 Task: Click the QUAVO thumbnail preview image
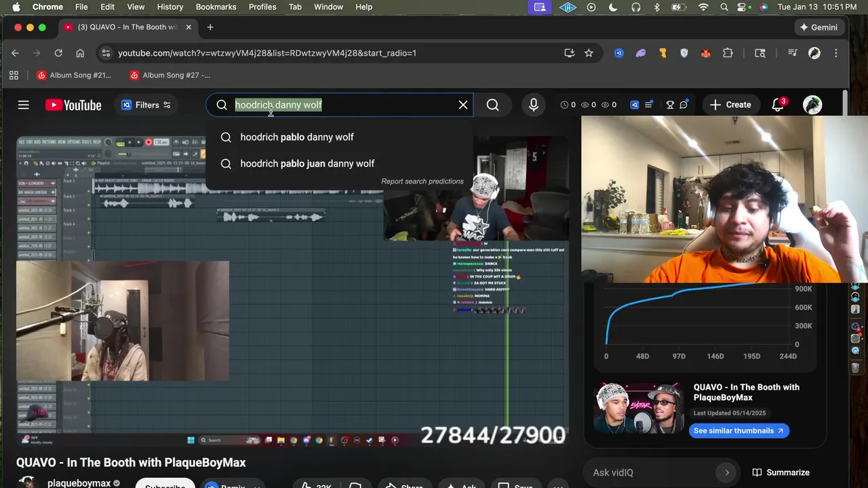point(639,407)
